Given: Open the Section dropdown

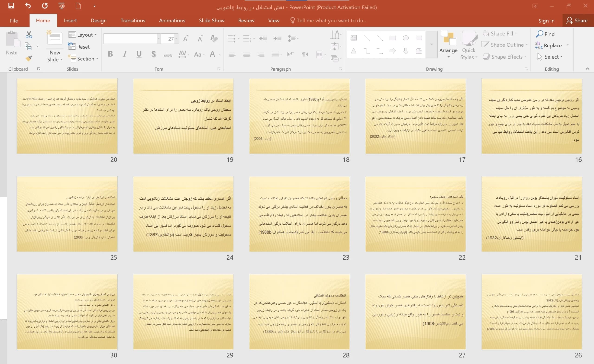Looking at the screenshot, I should 83,58.
